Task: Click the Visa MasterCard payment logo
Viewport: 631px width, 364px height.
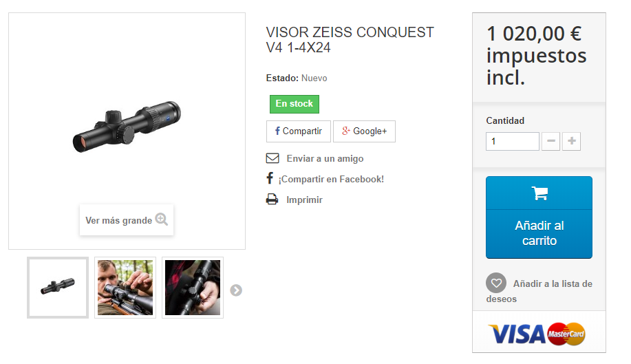Action: click(x=537, y=334)
